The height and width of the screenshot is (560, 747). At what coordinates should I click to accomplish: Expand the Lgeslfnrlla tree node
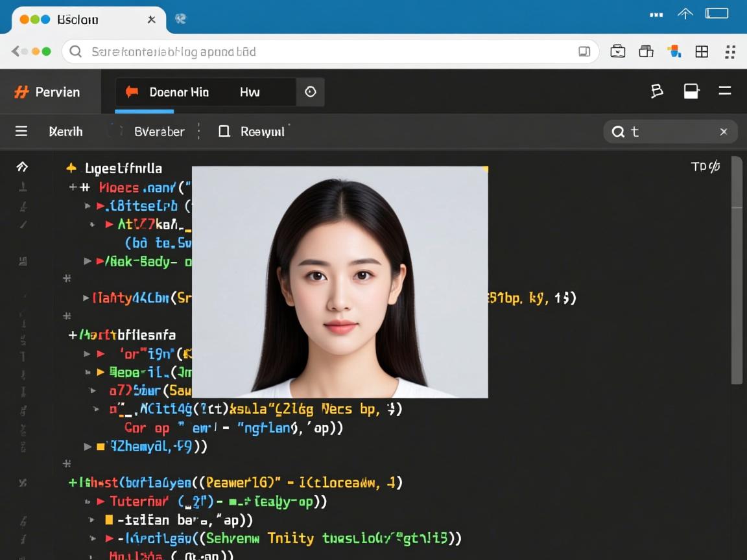[x=71, y=169]
